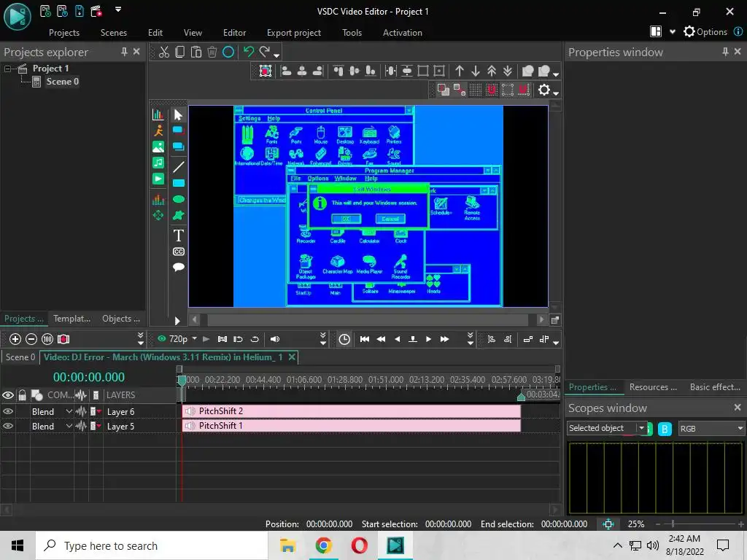Click the PitchShift 1 clip on timeline
Viewport: 747px width, 560px height.
[x=352, y=426]
